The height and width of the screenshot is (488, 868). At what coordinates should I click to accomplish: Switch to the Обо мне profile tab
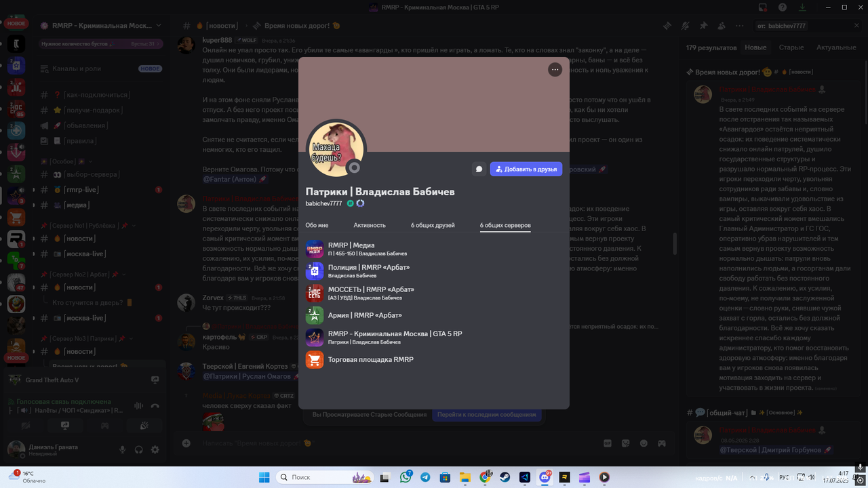coord(317,225)
